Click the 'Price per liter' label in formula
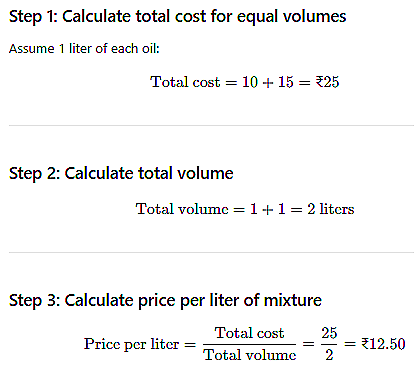 pyautogui.click(x=131, y=344)
